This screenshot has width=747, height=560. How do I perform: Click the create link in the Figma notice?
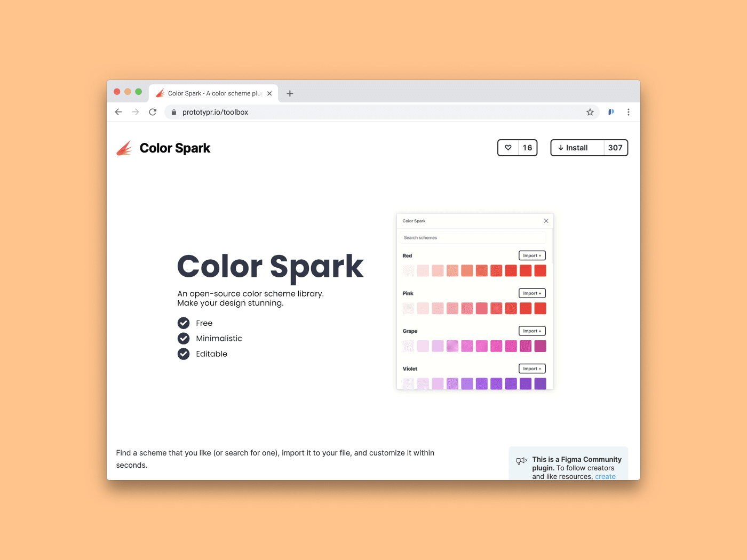pyautogui.click(x=605, y=476)
